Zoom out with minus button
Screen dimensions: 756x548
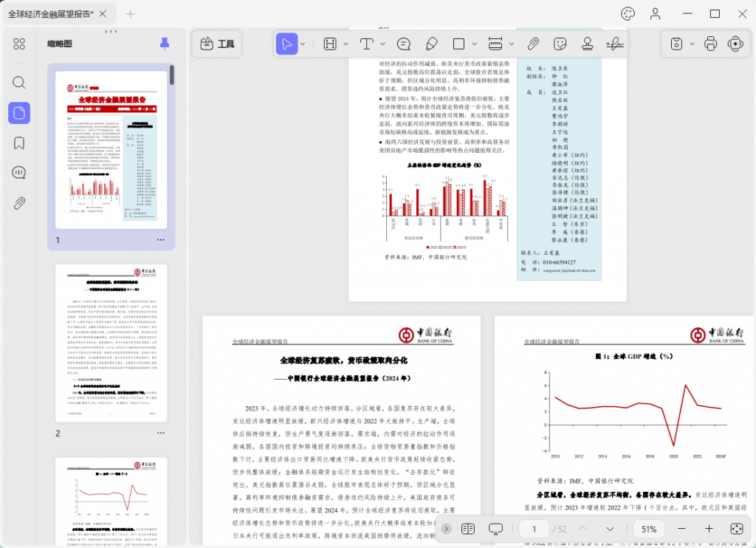pos(681,529)
